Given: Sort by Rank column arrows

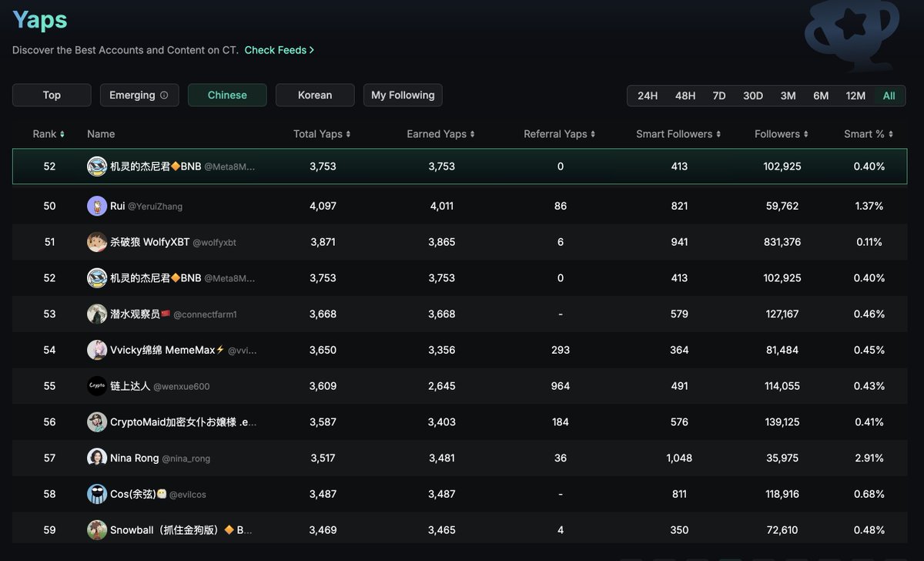Looking at the screenshot, I should 62,134.
